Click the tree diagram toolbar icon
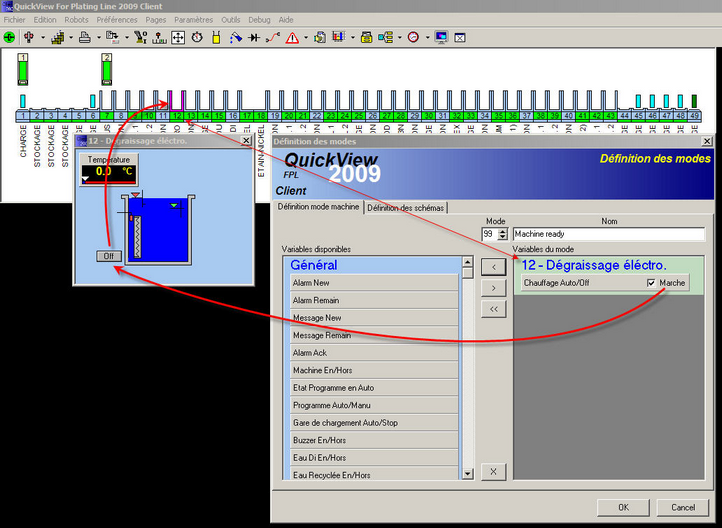722x528 pixels. point(385,37)
